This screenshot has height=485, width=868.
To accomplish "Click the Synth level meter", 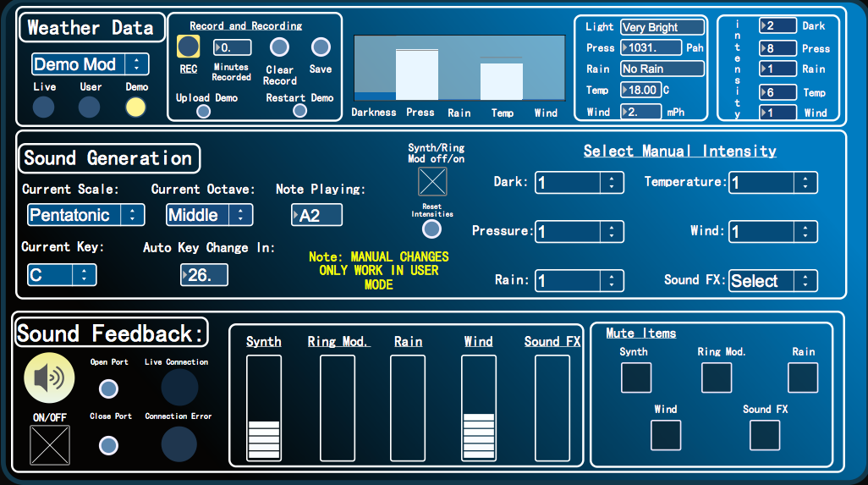I will (x=264, y=408).
